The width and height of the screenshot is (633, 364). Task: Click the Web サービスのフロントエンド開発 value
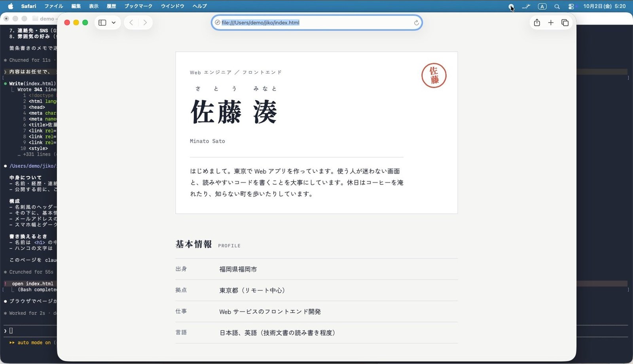point(270,312)
